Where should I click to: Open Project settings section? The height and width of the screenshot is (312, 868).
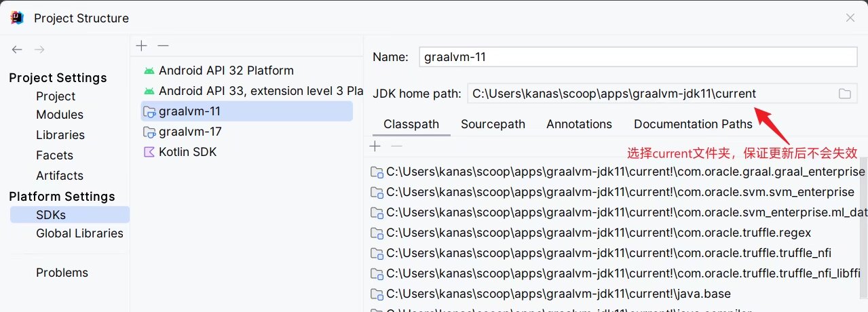coord(56,96)
